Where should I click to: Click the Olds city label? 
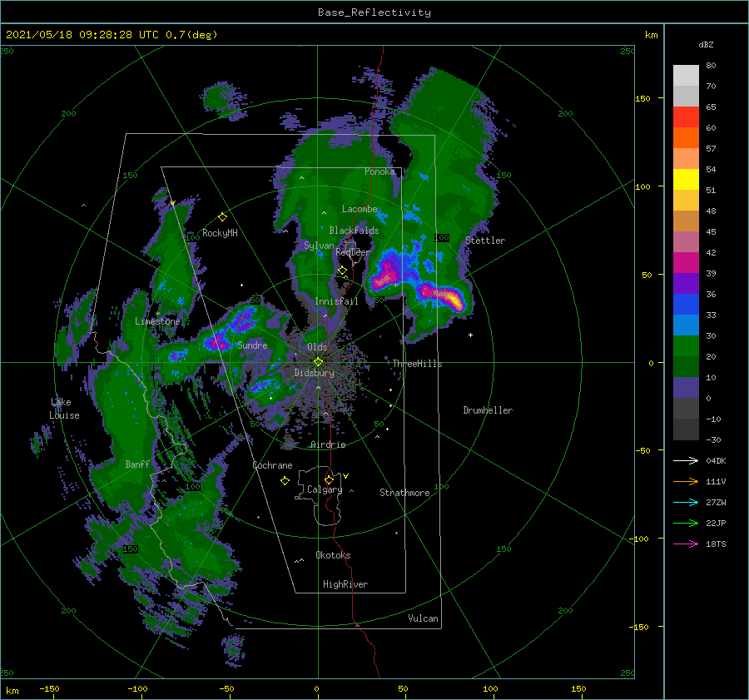(317, 347)
